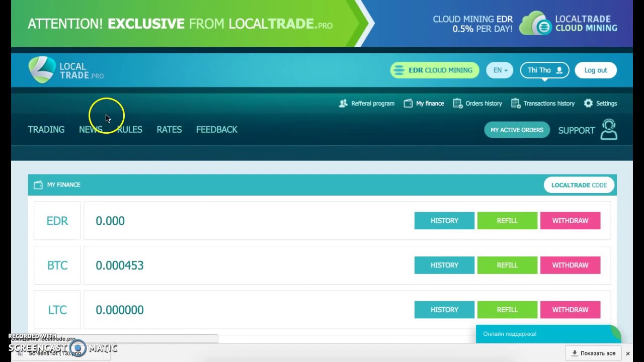The image size is (644, 362).
Task: Close the downloads bar with the X
Action: click(627, 353)
